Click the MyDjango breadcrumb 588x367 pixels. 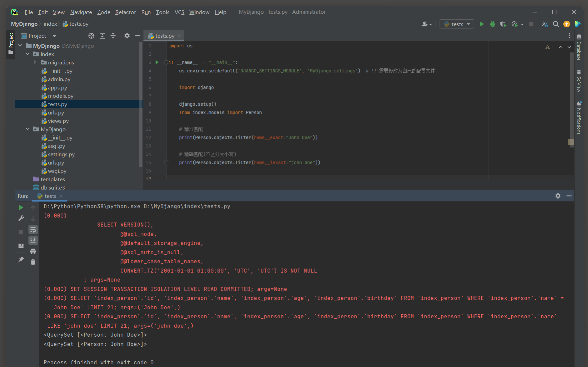(24, 24)
